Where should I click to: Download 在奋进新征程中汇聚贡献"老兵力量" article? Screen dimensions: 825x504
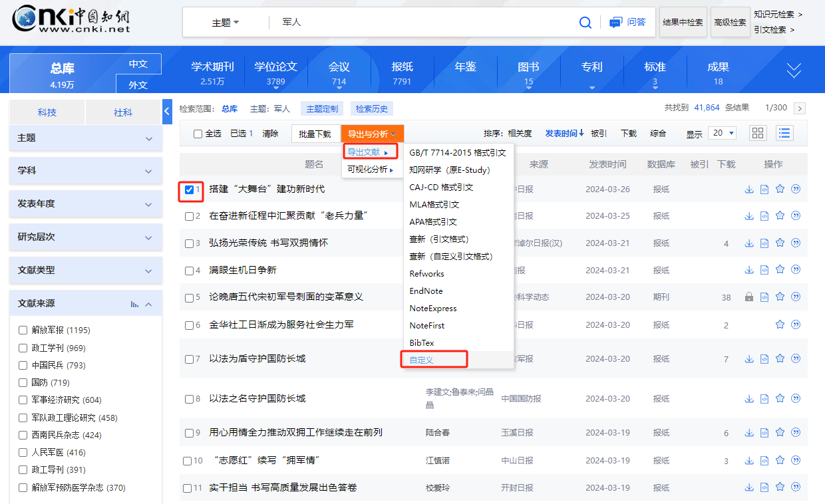click(749, 216)
